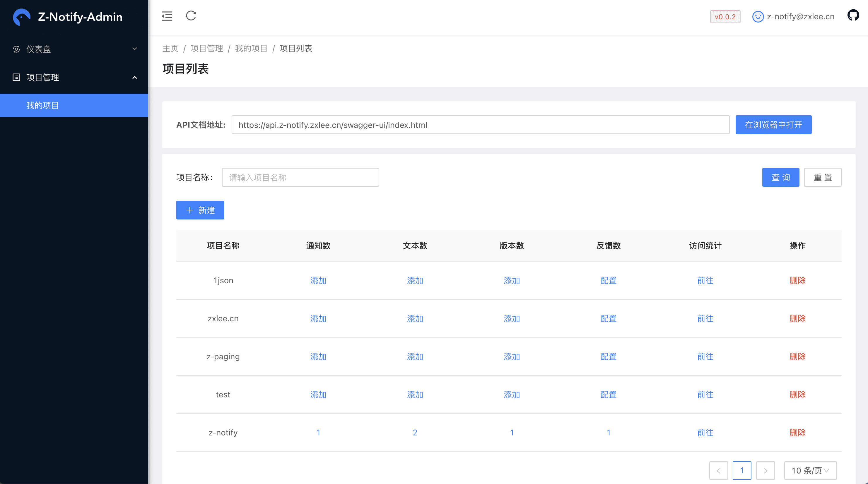Click 添加 under 文本数 for zxlee.cn

click(415, 319)
